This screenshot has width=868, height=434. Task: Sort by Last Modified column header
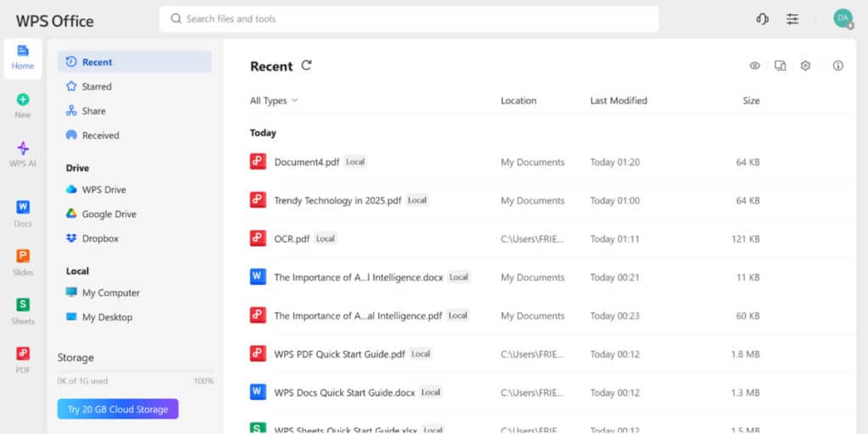coord(618,101)
